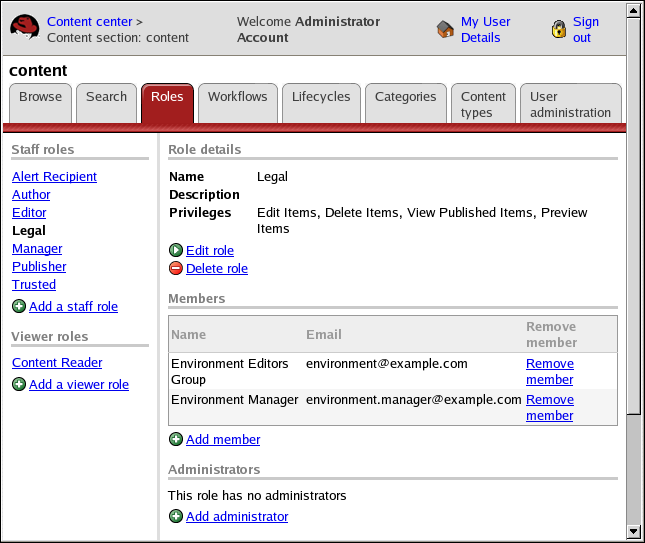Select the Content types tab

tap(483, 104)
